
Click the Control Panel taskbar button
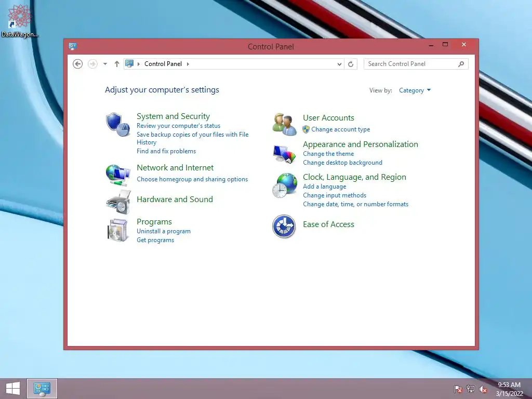tap(42, 389)
